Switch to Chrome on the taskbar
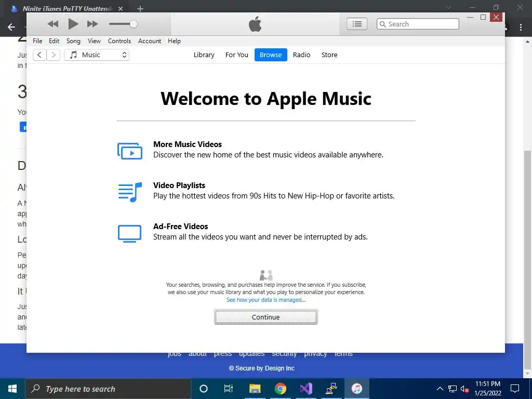532x399 pixels. click(280, 389)
